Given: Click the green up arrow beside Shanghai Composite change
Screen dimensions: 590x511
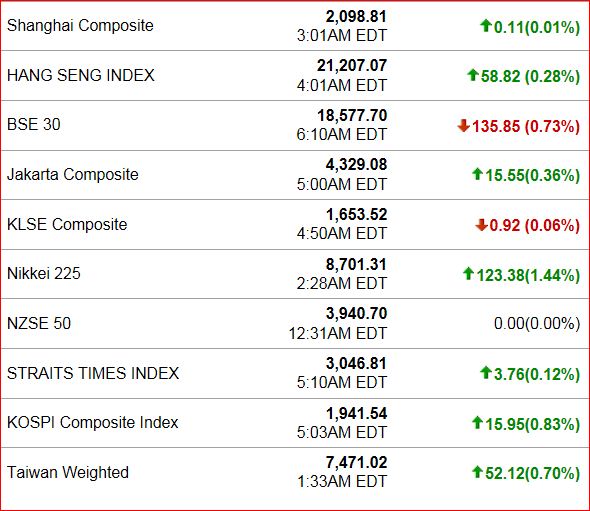Looking at the screenshot, I should tap(486, 26).
